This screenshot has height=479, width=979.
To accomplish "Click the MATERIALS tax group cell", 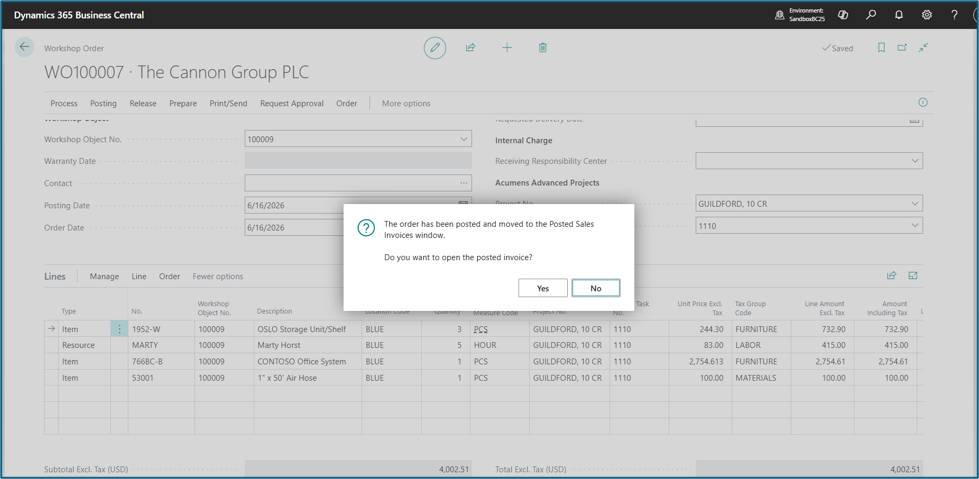I will pyautogui.click(x=761, y=378).
